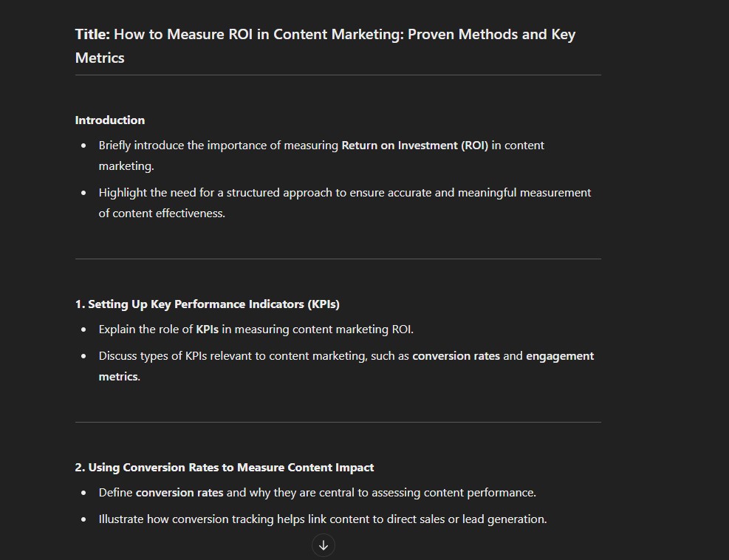Click the bullet starting "Define conversion rates"
Image resolution: width=729 pixels, height=560 pixels.
tap(317, 493)
